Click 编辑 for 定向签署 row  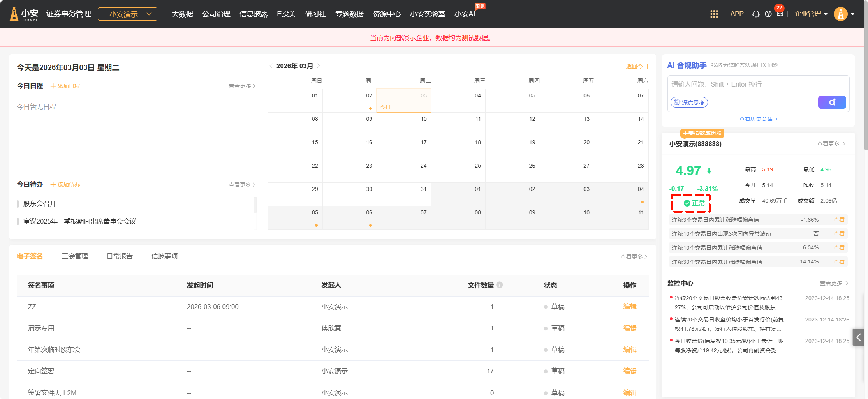click(x=630, y=371)
